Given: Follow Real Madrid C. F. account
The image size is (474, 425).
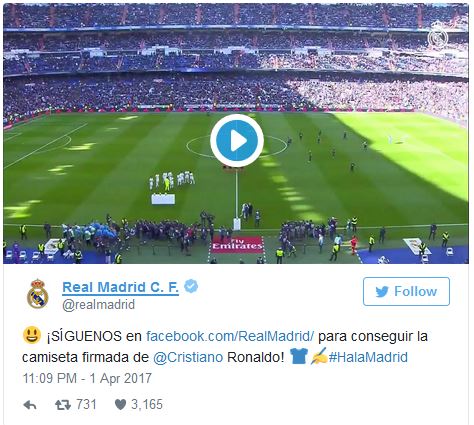Looking at the screenshot, I should 406,291.
